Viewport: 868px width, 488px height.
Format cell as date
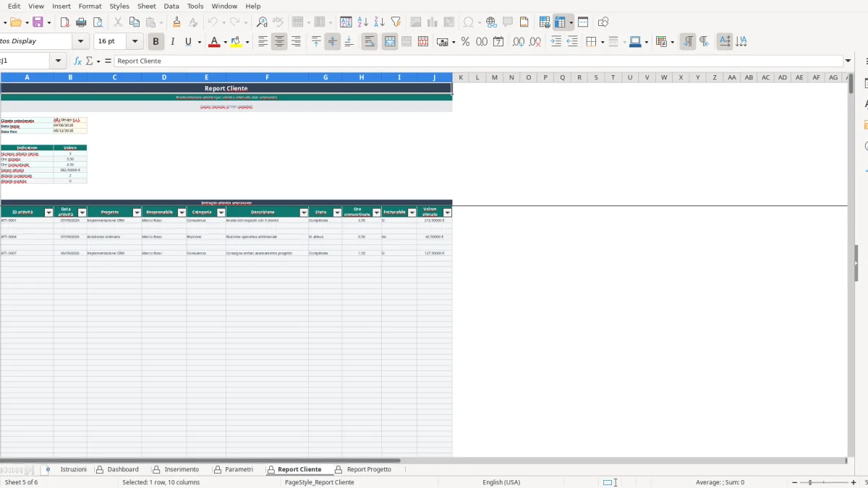coord(498,42)
